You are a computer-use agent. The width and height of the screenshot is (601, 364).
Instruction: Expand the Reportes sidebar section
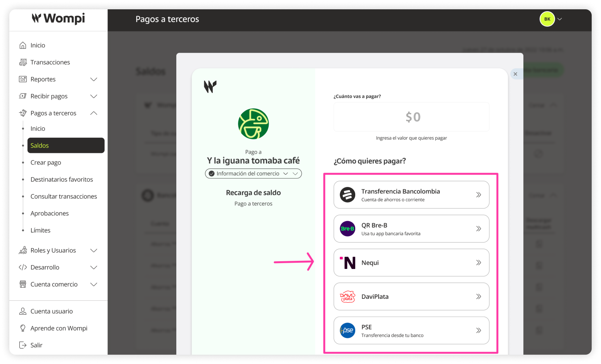[94, 79]
